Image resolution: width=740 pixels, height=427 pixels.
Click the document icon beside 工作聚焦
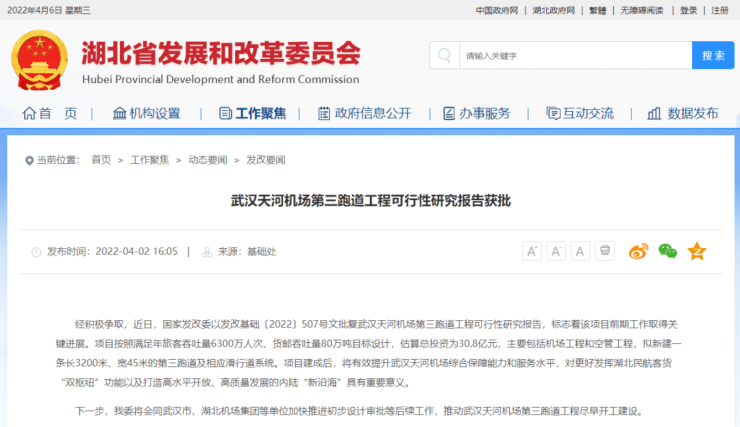point(226,113)
